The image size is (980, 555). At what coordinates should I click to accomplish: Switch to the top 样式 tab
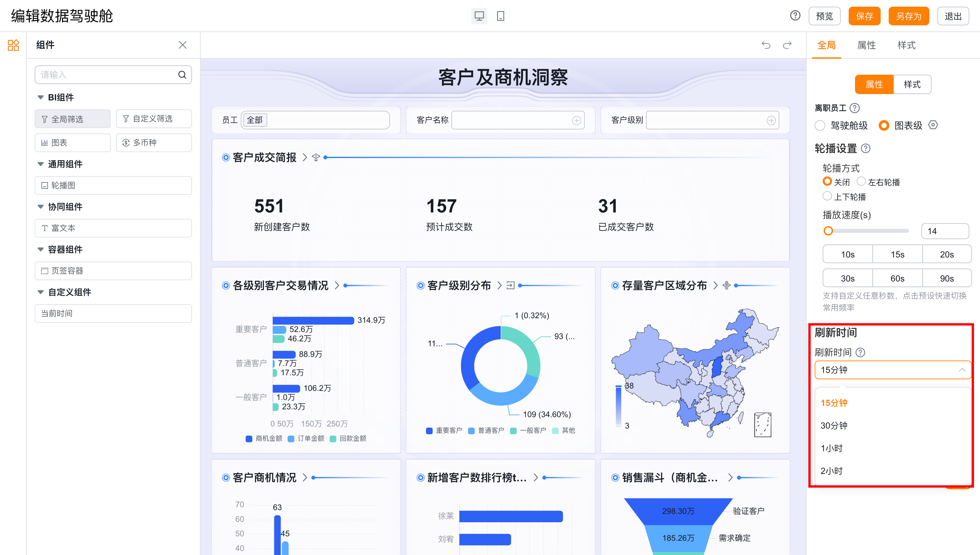(x=906, y=45)
